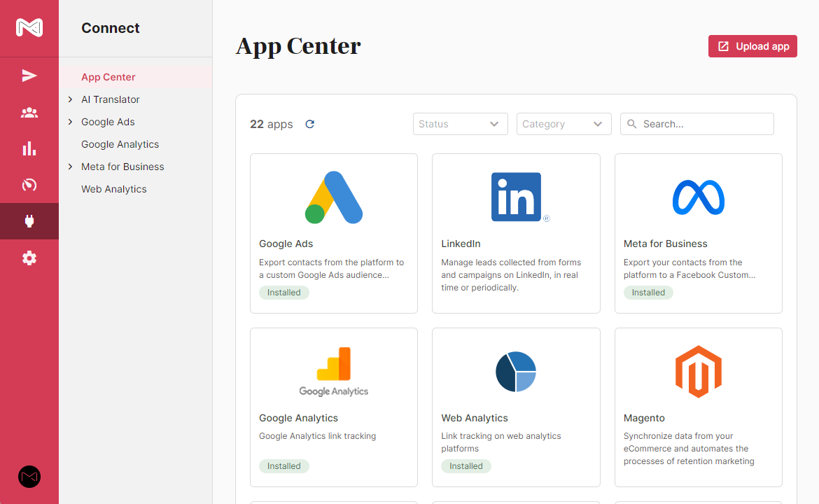Click the 'Connect' panel heading
This screenshot has height=504, width=819.
coord(110,28)
